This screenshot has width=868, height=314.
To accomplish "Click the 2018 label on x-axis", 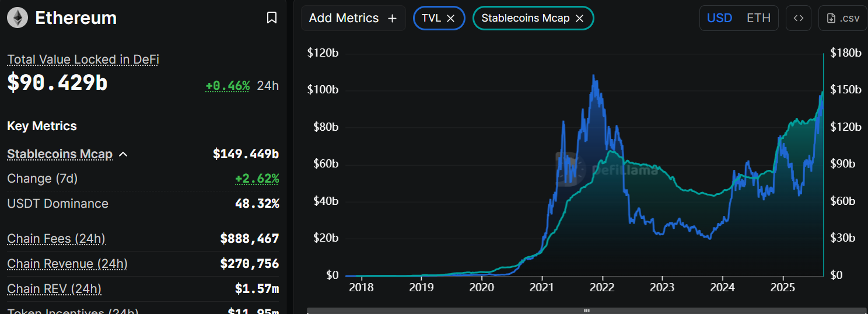I will 361,287.
